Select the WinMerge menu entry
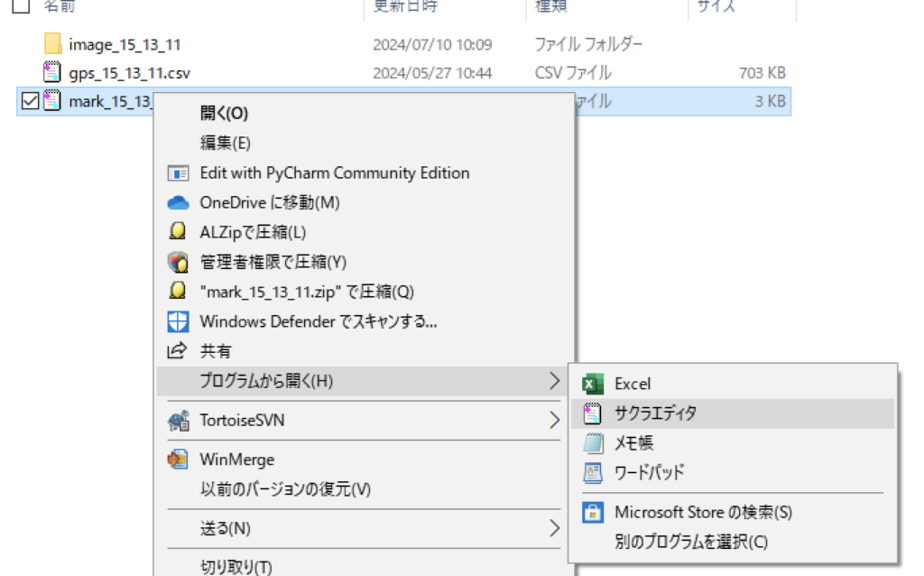This screenshot has width=924, height=576. [x=237, y=460]
